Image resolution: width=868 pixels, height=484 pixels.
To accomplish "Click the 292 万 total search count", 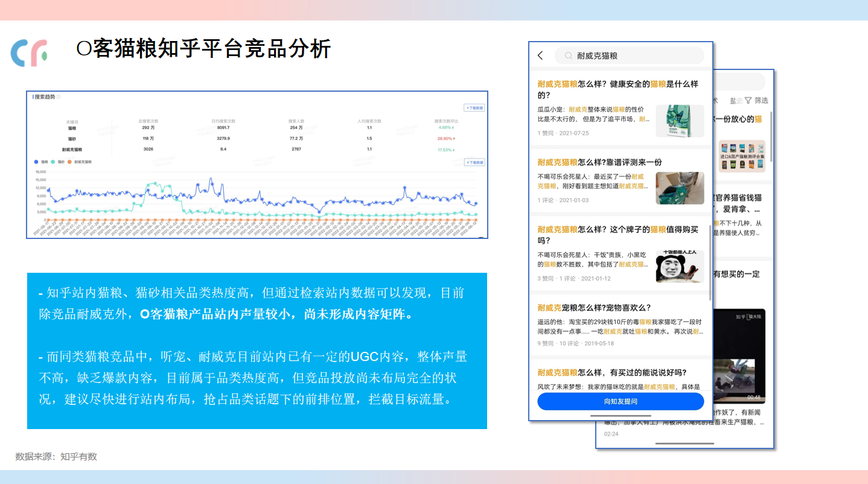I will 148,128.
